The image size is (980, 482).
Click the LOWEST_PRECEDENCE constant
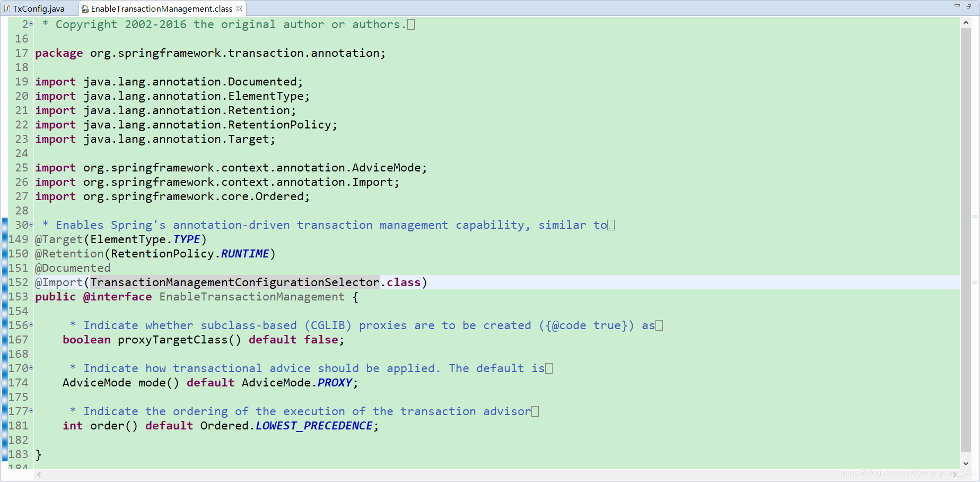(x=314, y=426)
